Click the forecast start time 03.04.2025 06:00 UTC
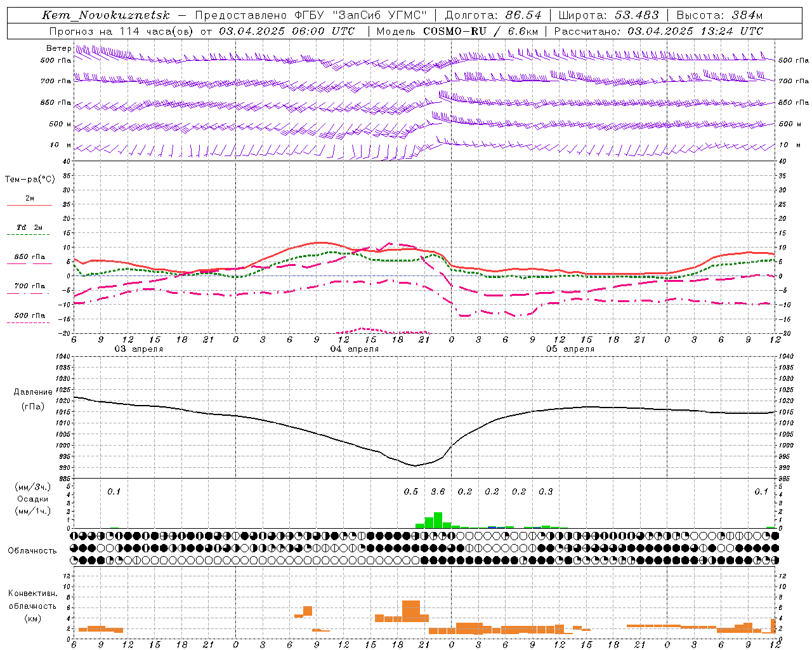812x650 pixels. tap(287, 31)
